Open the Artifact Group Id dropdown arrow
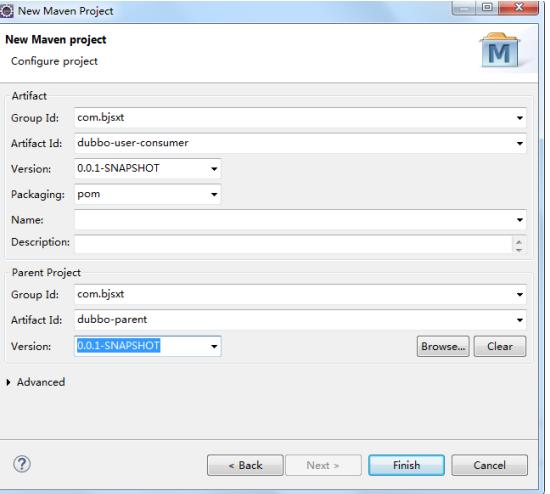 tap(519, 118)
